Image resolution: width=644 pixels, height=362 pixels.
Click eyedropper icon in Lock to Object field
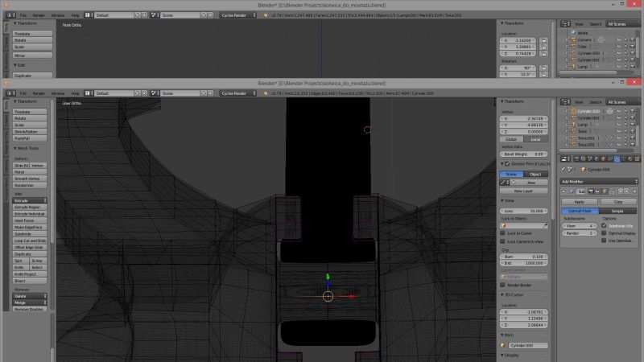pyautogui.click(x=545, y=226)
